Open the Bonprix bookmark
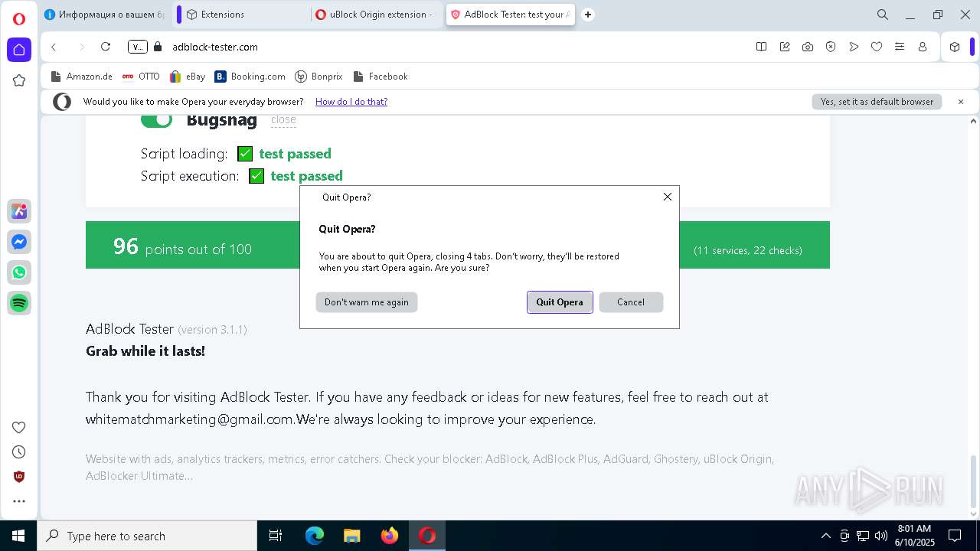The image size is (980, 551). tap(318, 77)
